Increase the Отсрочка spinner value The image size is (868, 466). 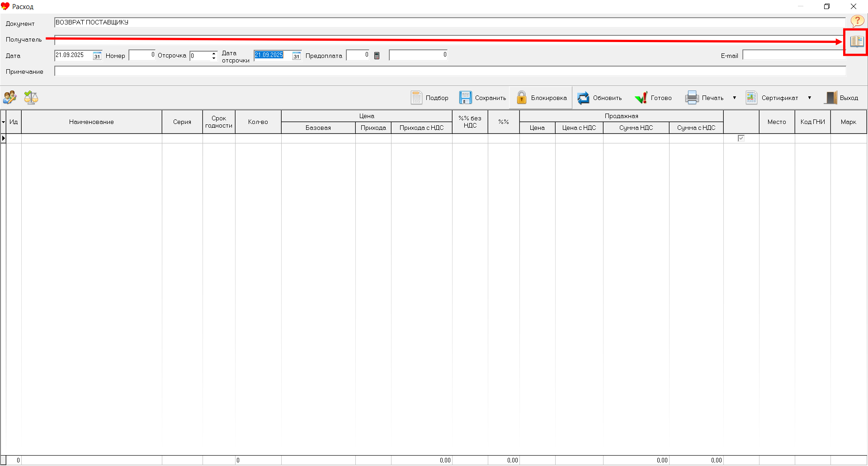pyautogui.click(x=214, y=53)
